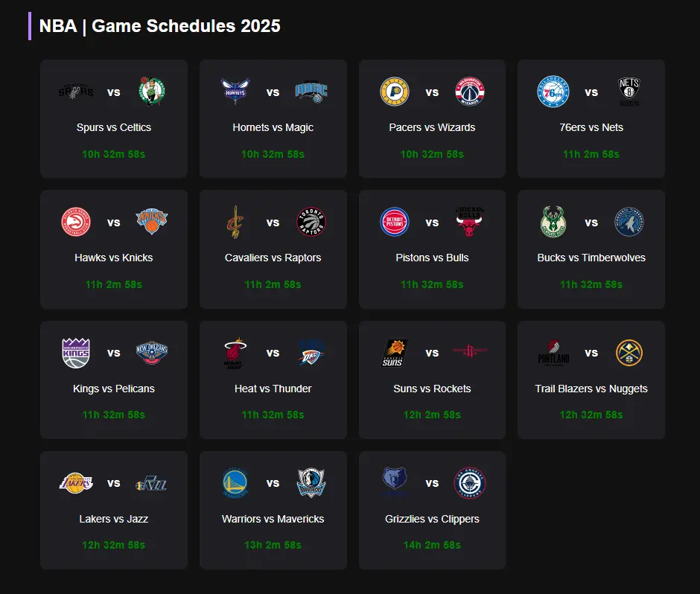
Task: Click the NBA Game Schedules 2025 heading
Action: coord(160,26)
